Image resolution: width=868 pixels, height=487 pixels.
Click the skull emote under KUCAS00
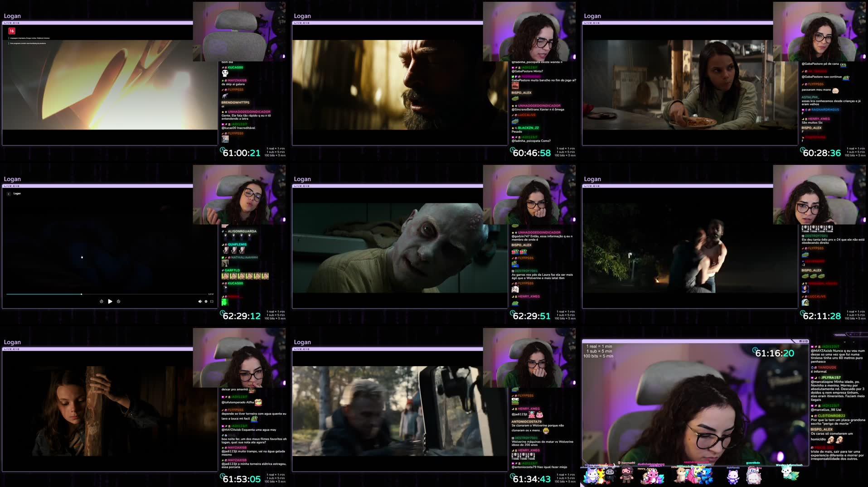225,73
